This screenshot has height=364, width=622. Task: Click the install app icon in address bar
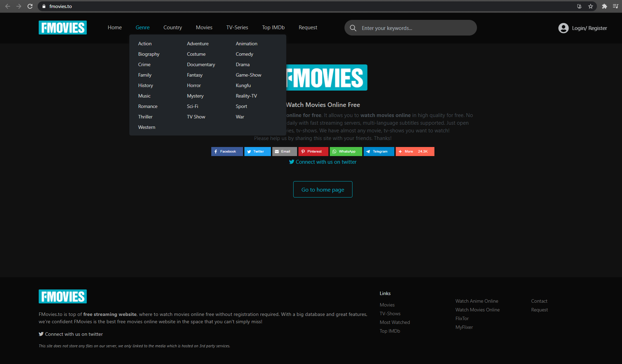[579, 6]
